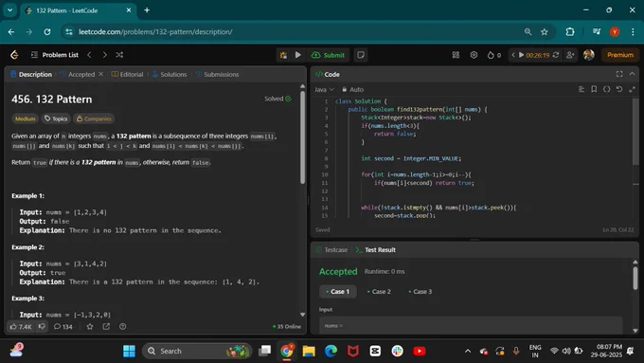Select Case 2 result

(379, 292)
